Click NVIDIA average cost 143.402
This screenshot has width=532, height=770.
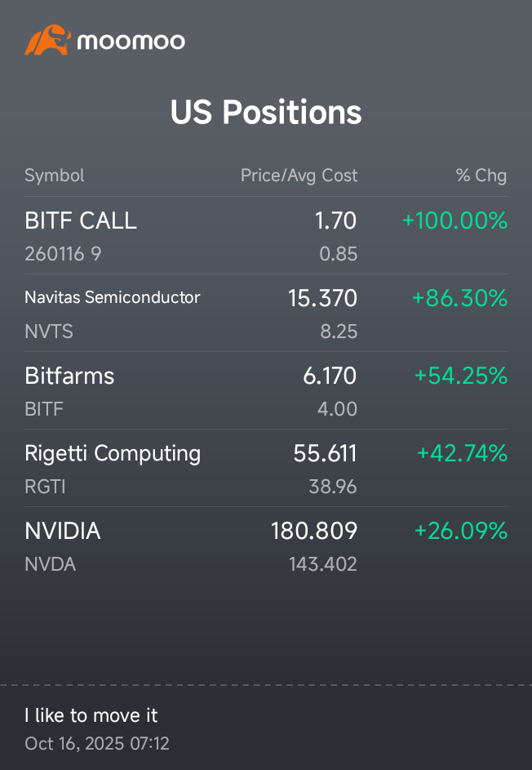[x=323, y=564]
